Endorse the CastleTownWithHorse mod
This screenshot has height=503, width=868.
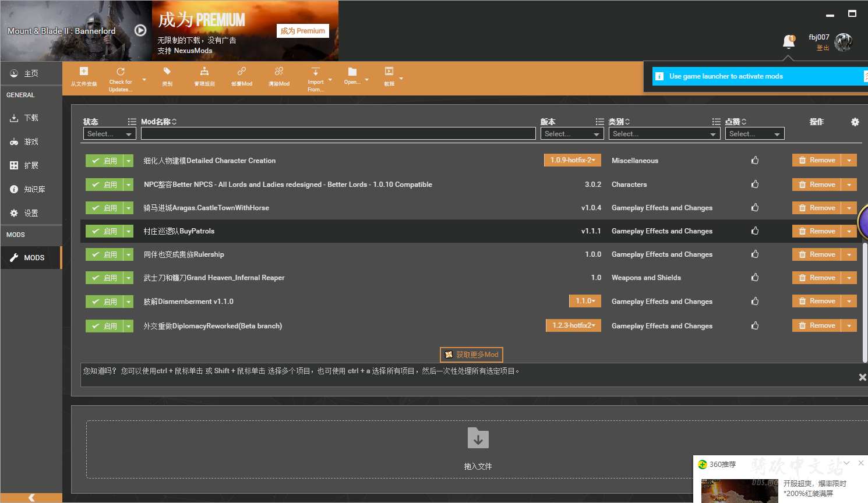tap(755, 207)
